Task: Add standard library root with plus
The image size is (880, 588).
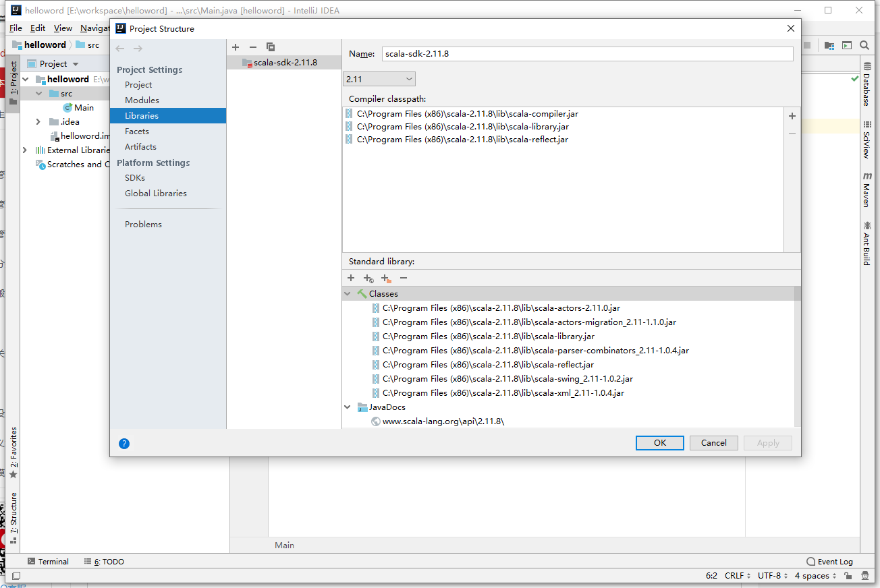Action: pos(351,278)
